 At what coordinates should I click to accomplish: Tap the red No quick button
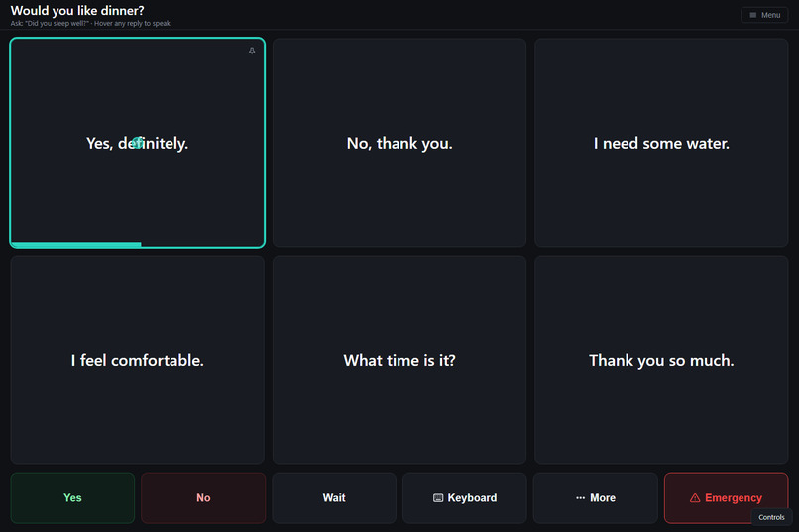(203, 498)
